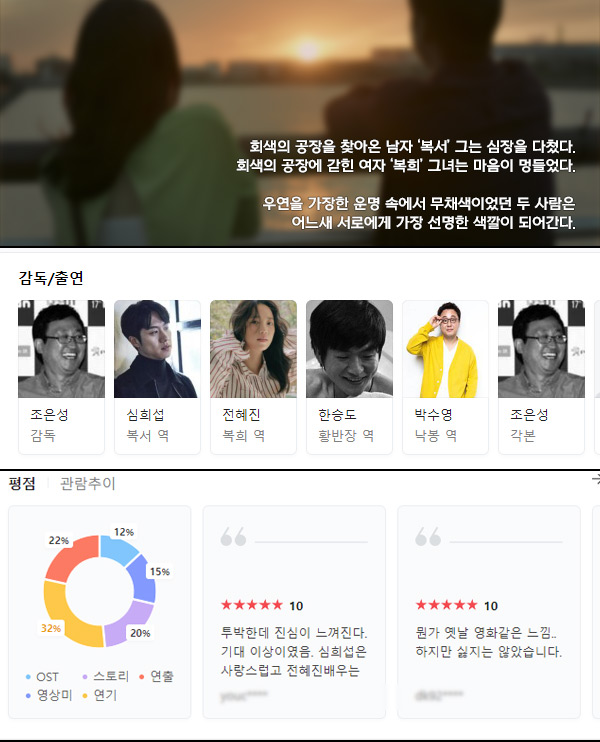Toggle the OST legend item
The width and height of the screenshot is (600, 742).
[x=42, y=677]
